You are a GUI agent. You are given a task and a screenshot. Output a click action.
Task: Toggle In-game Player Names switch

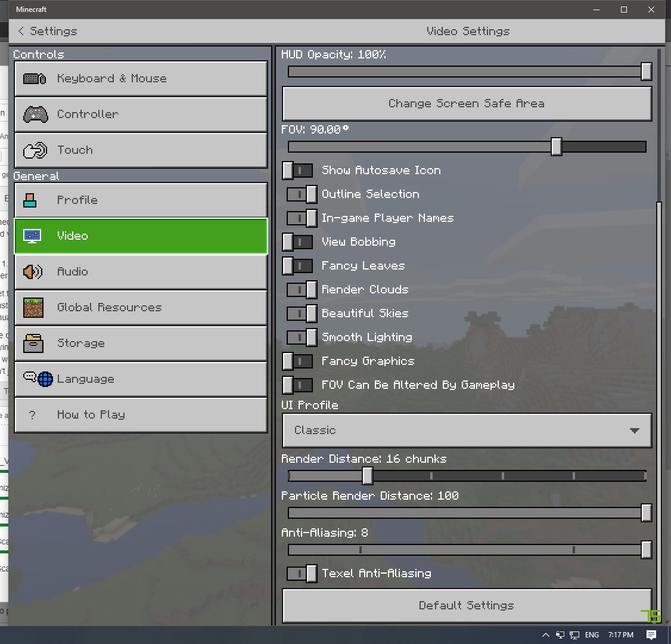302,218
